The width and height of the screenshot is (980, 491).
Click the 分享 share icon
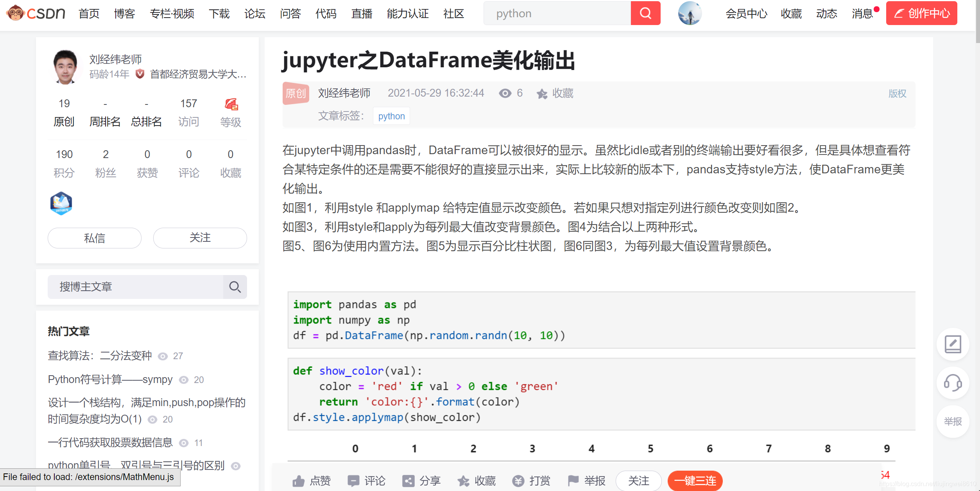click(408, 481)
